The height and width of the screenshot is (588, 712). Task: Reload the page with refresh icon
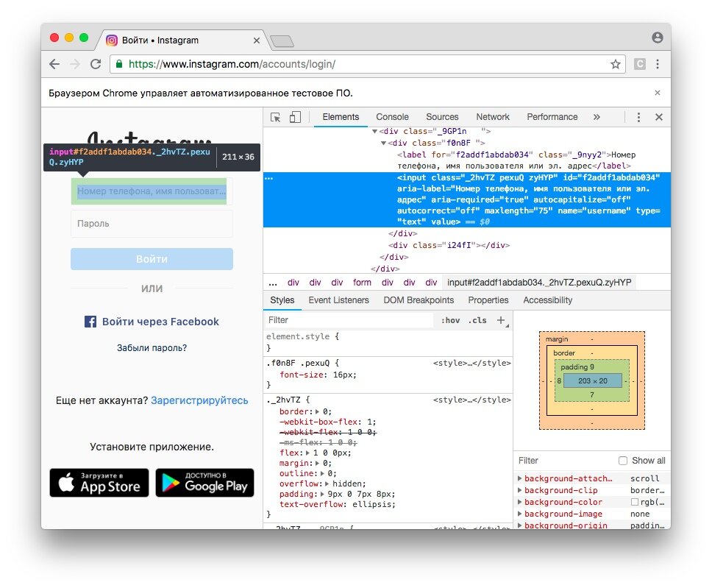(x=96, y=64)
